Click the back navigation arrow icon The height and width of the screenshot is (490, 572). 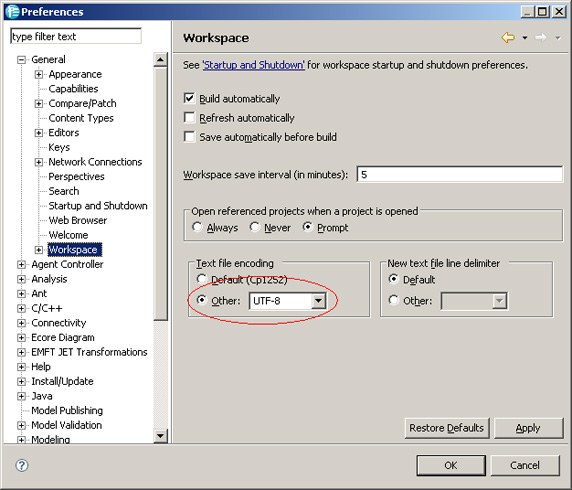(508, 37)
